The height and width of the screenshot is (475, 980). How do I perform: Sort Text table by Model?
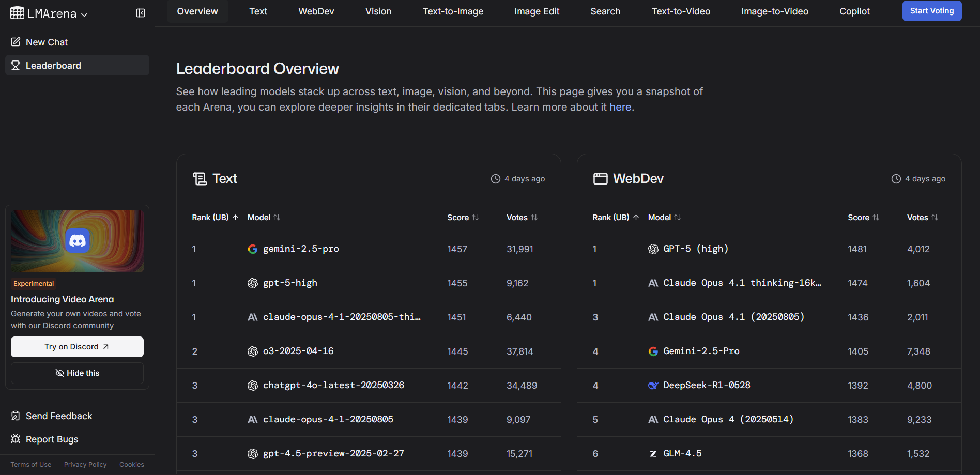tap(264, 218)
